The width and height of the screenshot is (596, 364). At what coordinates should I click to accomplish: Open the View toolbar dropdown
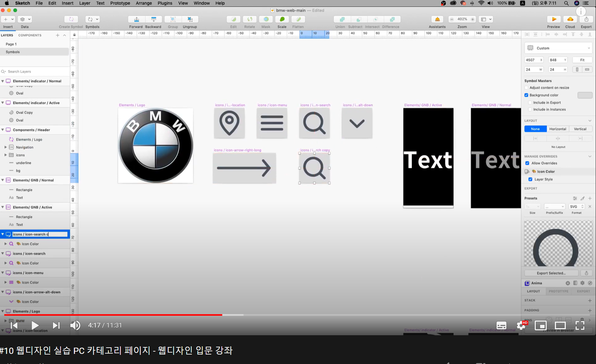click(486, 19)
